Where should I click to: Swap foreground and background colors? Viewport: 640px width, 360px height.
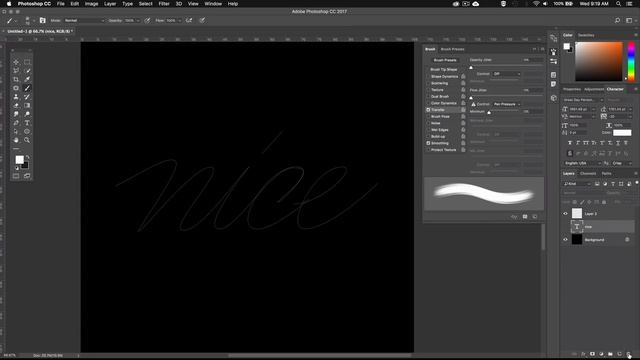[x=28, y=157]
